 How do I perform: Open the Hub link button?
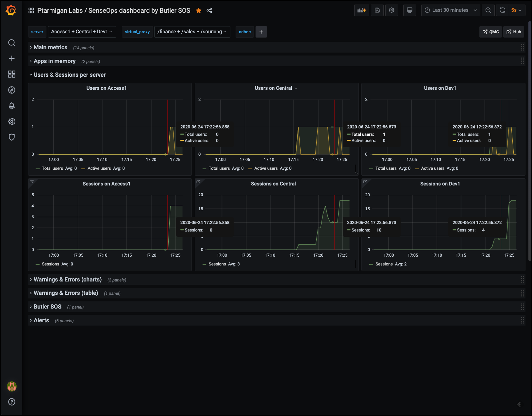pyautogui.click(x=513, y=32)
